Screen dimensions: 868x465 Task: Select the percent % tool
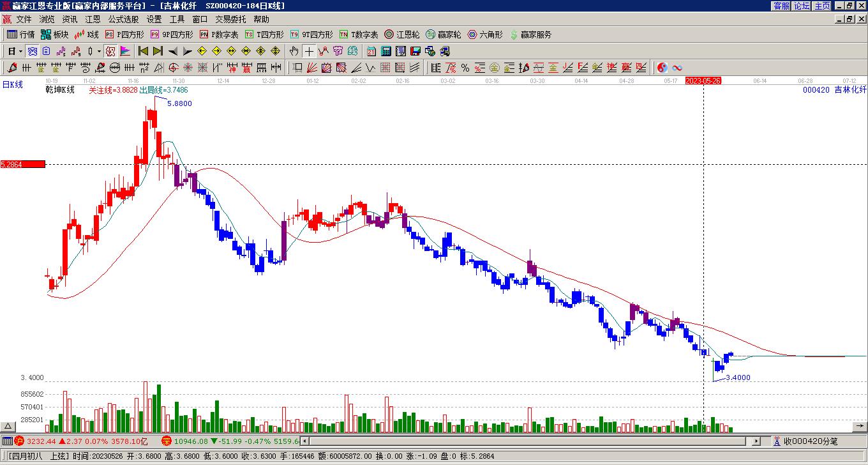click(465, 68)
